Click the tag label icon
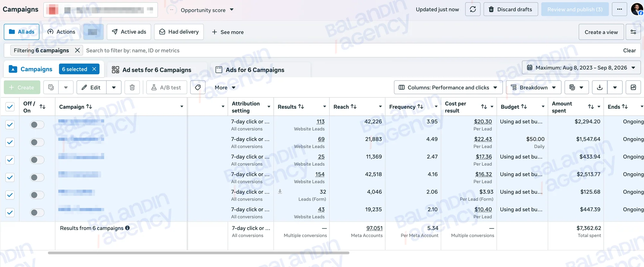644x267 pixels. tap(198, 87)
